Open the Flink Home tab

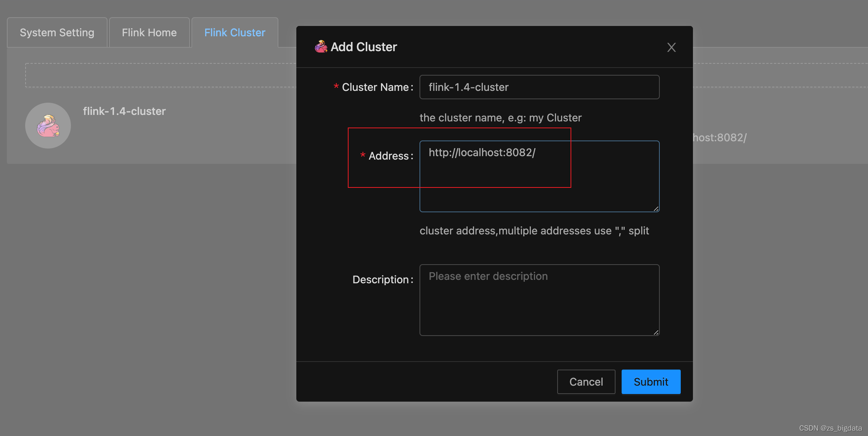[149, 32]
